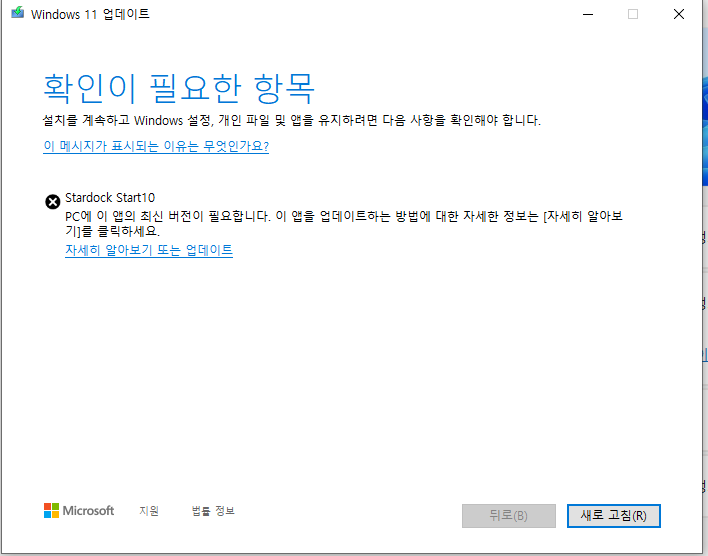Open the '자세히 알아보기 또는 업데이트' link
The width and height of the screenshot is (708, 556).
148,250
